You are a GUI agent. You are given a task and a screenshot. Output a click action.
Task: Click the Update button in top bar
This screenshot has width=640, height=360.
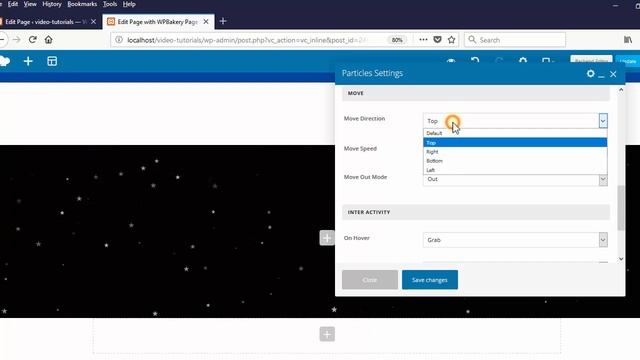point(628,61)
